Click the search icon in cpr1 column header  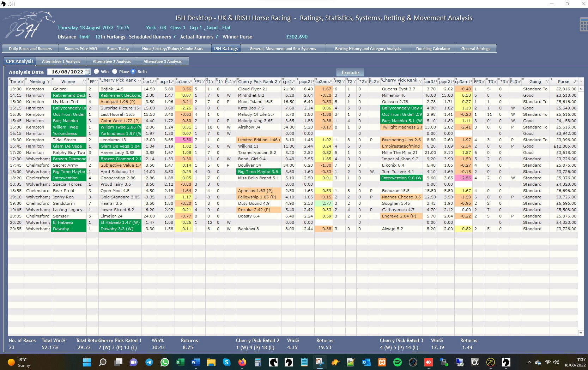[x=154, y=82]
